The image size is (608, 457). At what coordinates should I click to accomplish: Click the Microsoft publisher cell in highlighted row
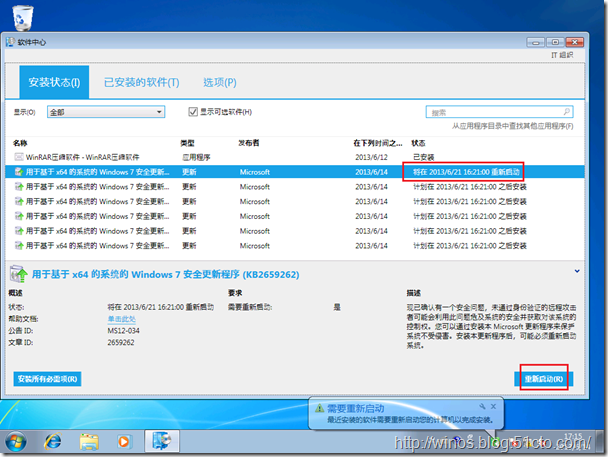[254, 172]
